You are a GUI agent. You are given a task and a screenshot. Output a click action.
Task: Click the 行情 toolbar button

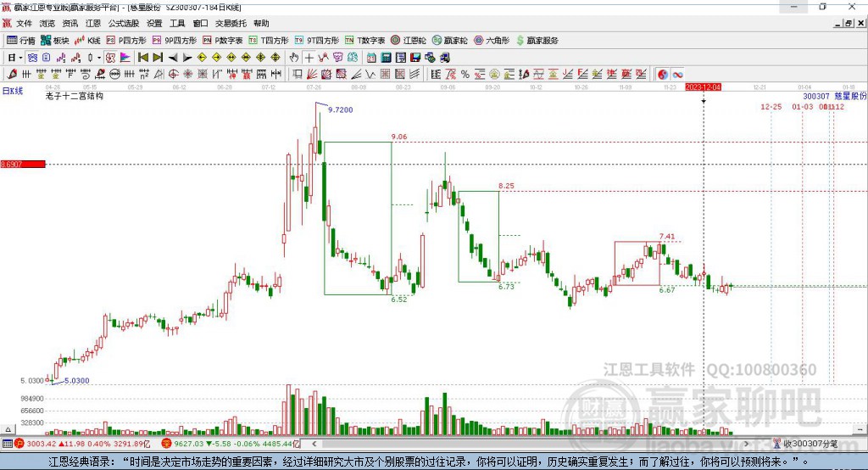21,41
